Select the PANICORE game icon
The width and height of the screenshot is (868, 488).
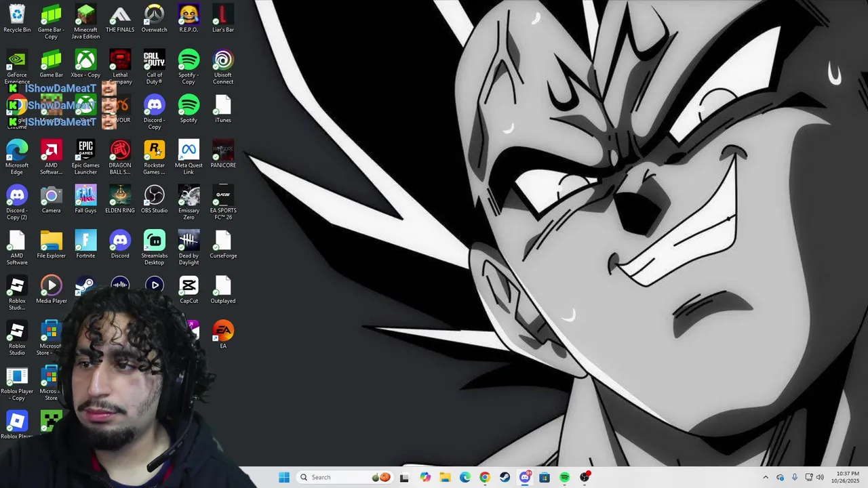(x=223, y=155)
